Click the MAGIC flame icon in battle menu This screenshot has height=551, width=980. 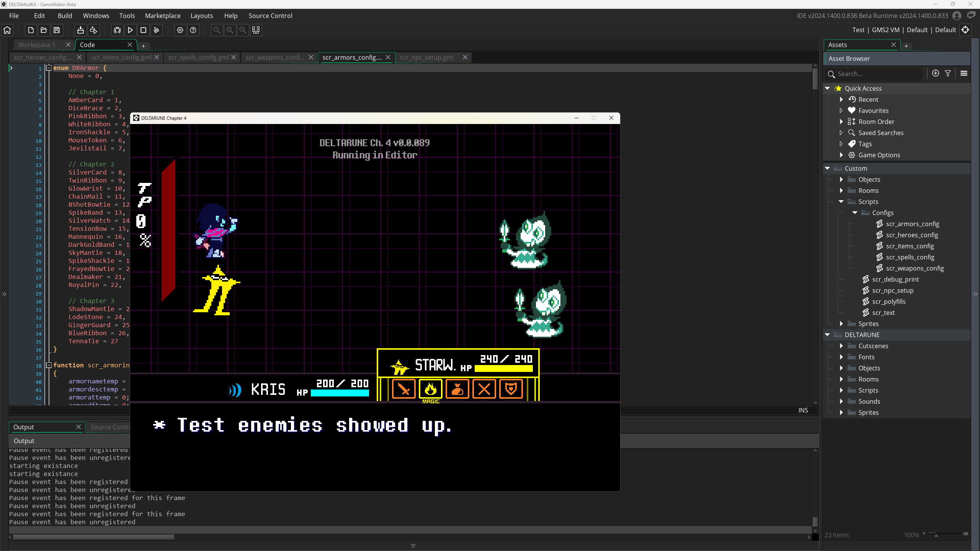[430, 389]
